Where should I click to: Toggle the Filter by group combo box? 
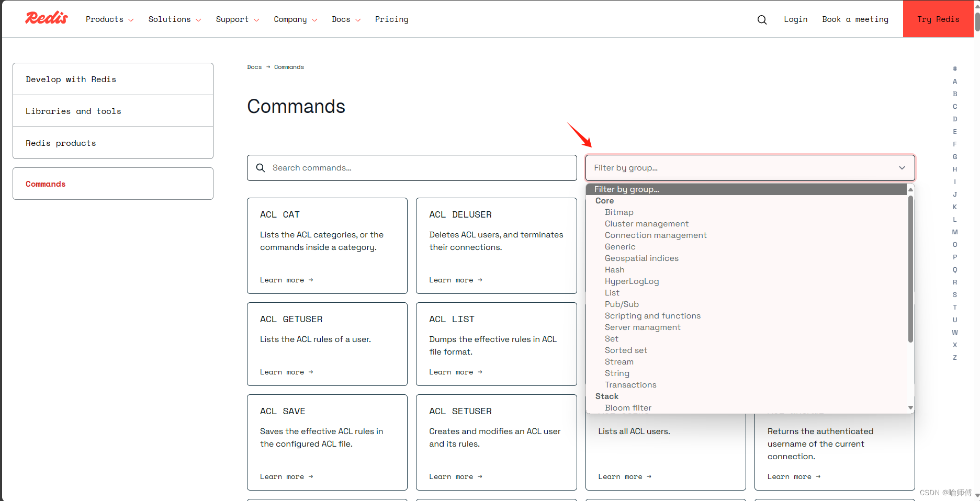(750, 168)
